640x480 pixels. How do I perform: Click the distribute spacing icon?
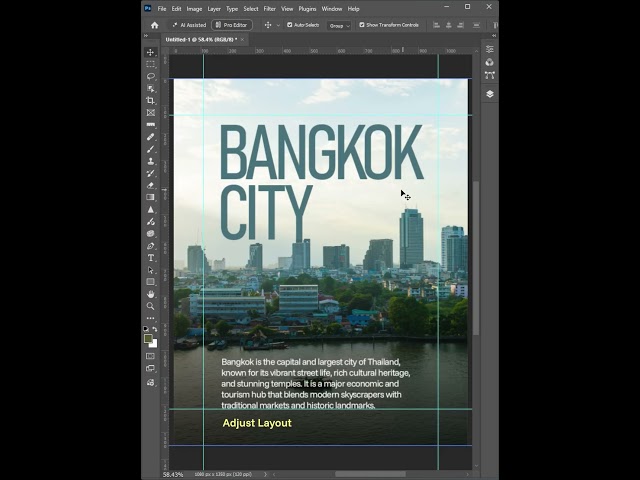click(x=476, y=25)
